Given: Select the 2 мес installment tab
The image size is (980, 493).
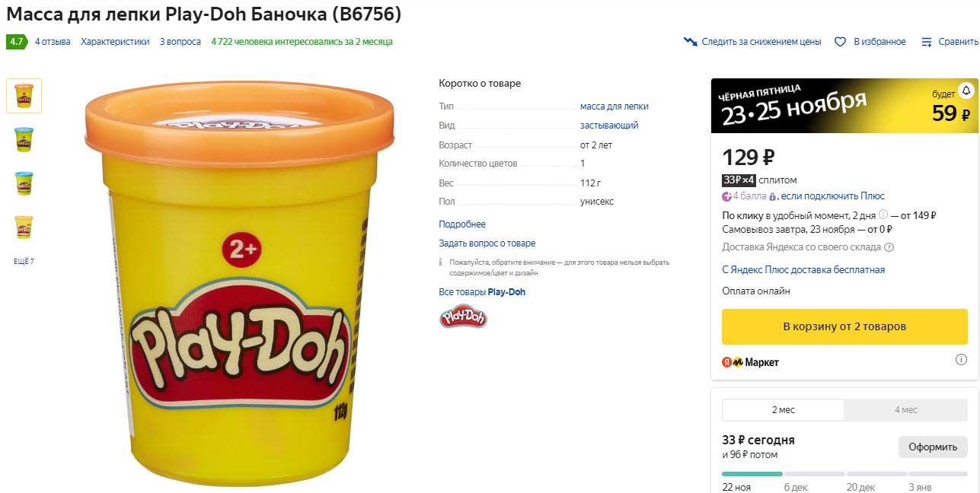Looking at the screenshot, I should coord(783,409).
